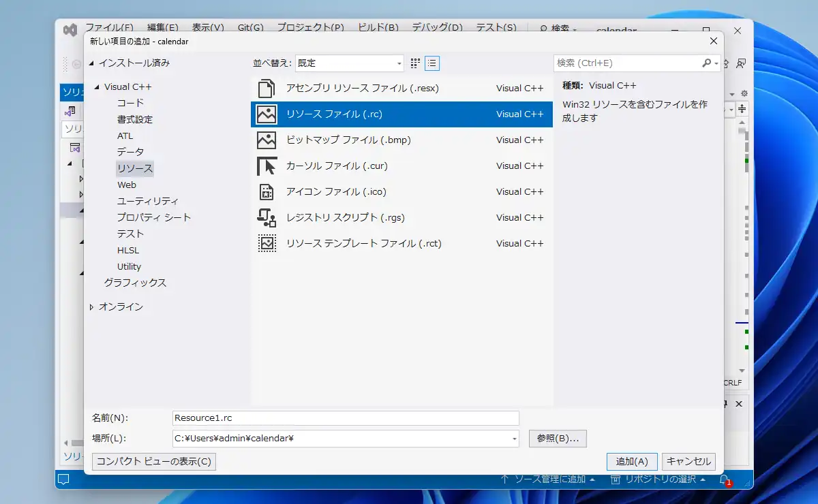Select the テスト category

pyautogui.click(x=130, y=234)
